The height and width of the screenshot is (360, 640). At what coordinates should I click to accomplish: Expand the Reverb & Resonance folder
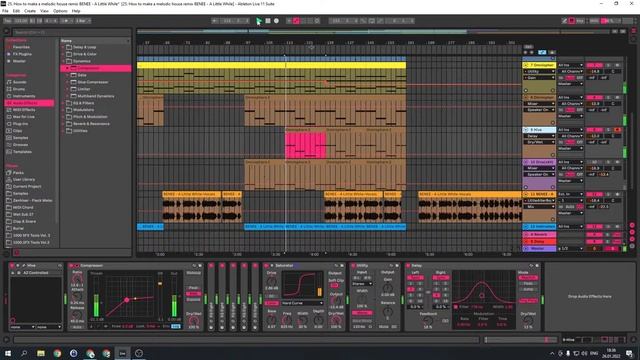(x=63, y=124)
